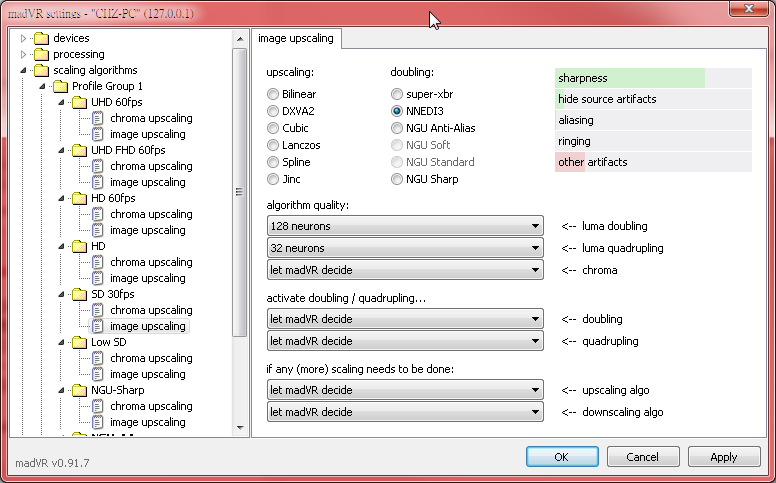Select the UHD FHD 60fps profile
This screenshot has height=483, width=776.
tap(128, 150)
